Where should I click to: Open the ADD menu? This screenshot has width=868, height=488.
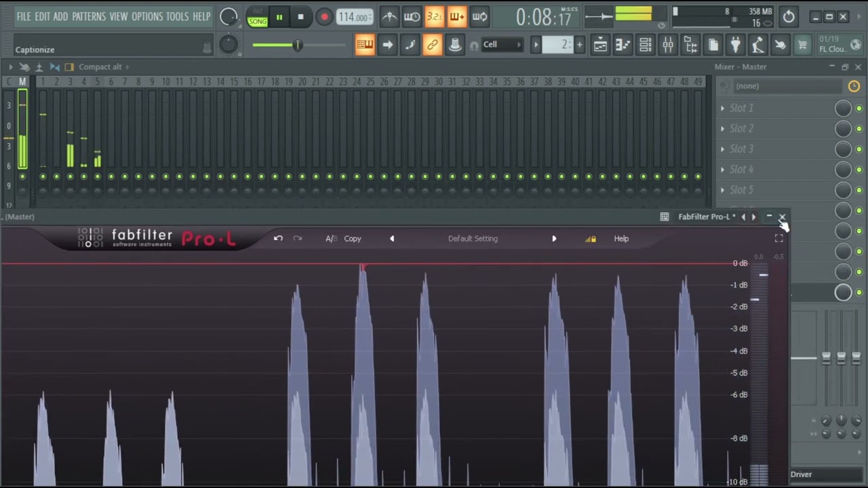60,16
